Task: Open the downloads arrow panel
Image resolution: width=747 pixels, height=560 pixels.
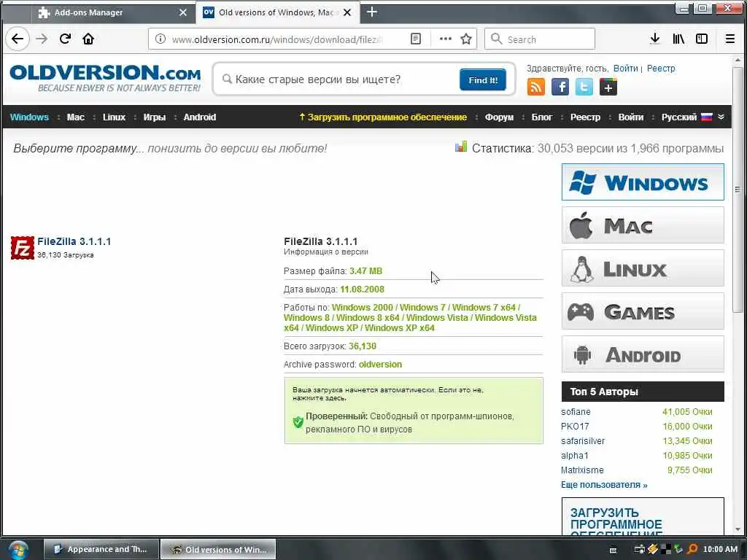Action: coord(655,39)
